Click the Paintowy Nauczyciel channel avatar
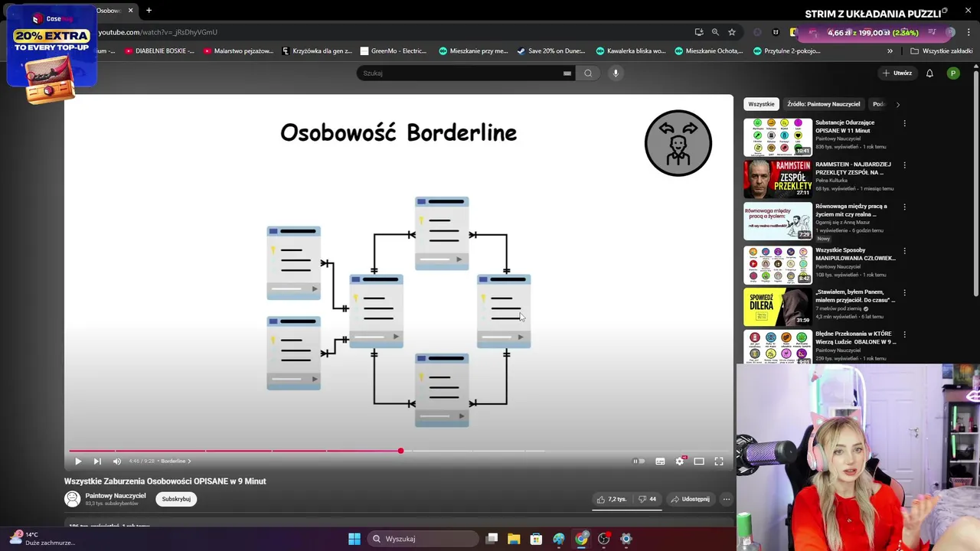The image size is (980, 551). click(72, 499)
